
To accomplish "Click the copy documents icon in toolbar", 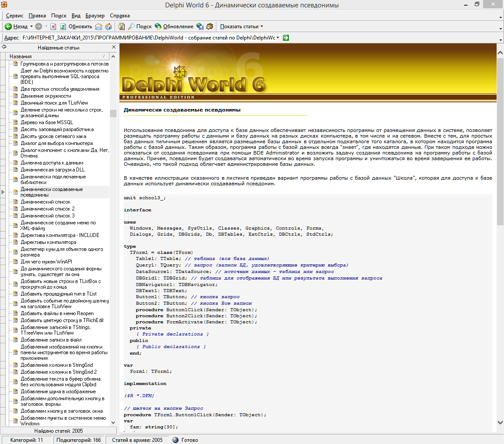I will pos(122,26).
